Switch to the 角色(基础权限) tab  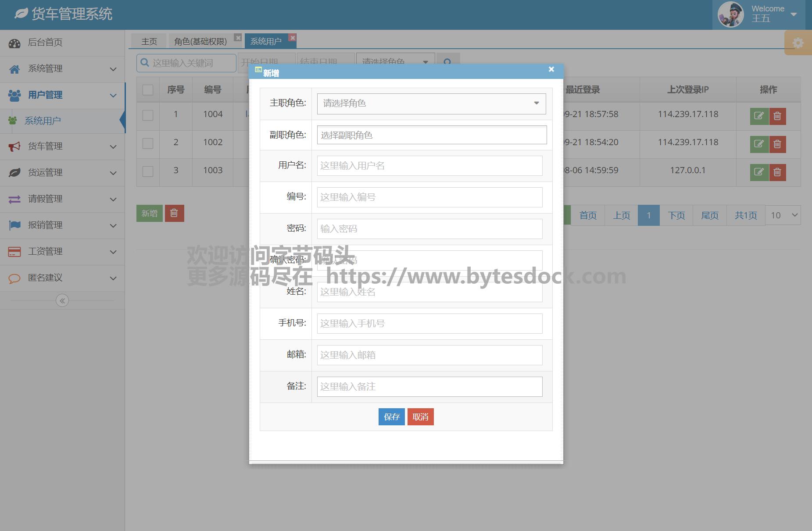pos(200,41)
